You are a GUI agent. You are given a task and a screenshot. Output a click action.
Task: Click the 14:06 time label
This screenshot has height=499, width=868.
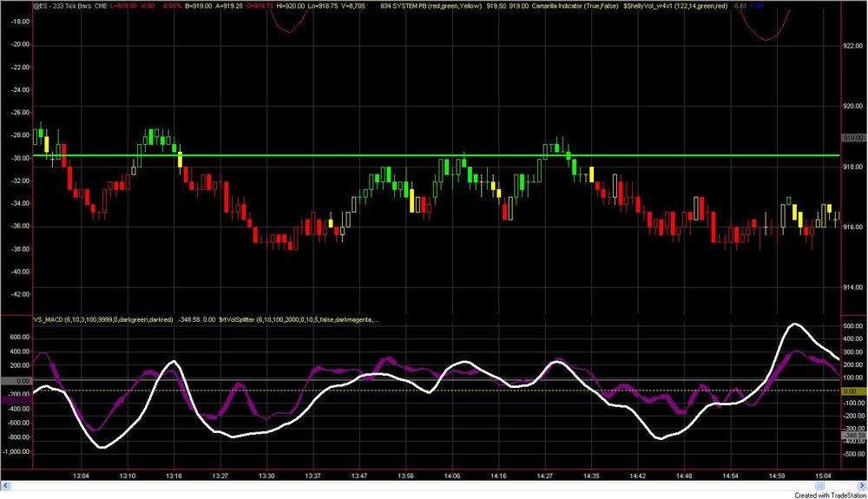(452, 476)
